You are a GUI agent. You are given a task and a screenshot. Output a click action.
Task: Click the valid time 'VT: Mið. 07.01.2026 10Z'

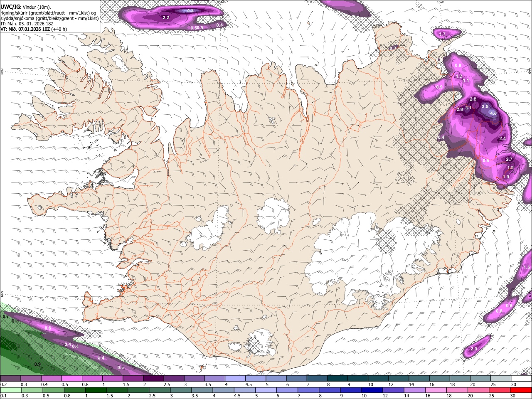pos(25,29)
